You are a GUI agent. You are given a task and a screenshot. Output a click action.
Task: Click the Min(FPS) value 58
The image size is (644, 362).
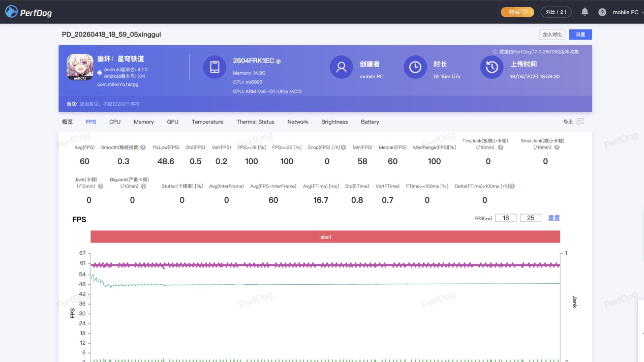(x=362, y=161)
